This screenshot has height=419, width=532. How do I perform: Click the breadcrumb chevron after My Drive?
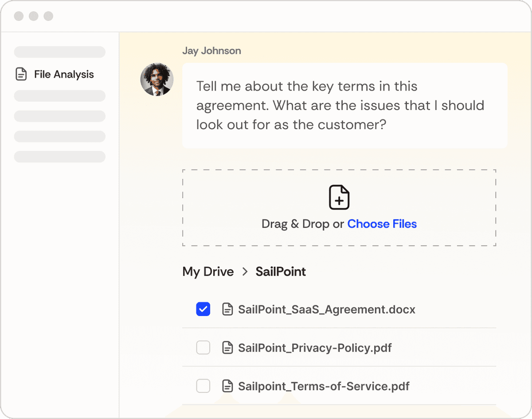(x=245, y=272)
